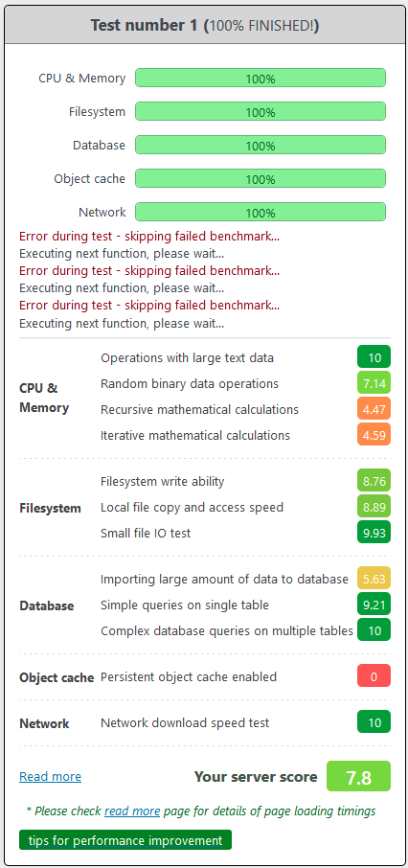Follow the read more link in the page loading note

coord(132,811)
